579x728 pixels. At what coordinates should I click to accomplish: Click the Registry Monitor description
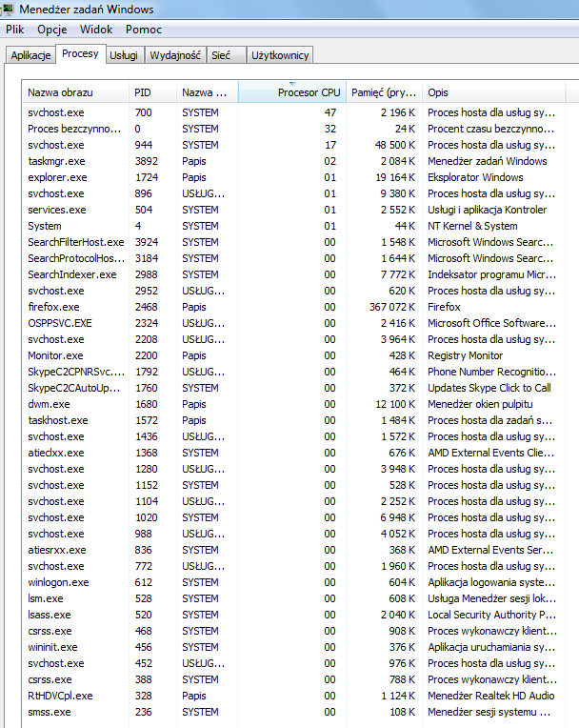tap(466, 355)
